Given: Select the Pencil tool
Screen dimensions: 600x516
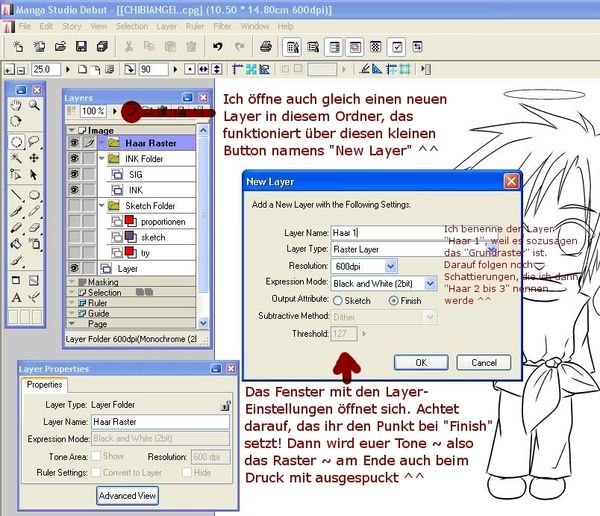Looking at the screenshot, I should (34, 211).
